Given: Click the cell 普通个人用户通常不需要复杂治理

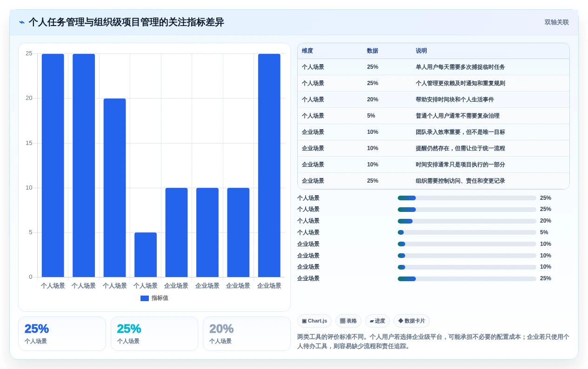Looking at the screenshot, I should coord(458,116).
